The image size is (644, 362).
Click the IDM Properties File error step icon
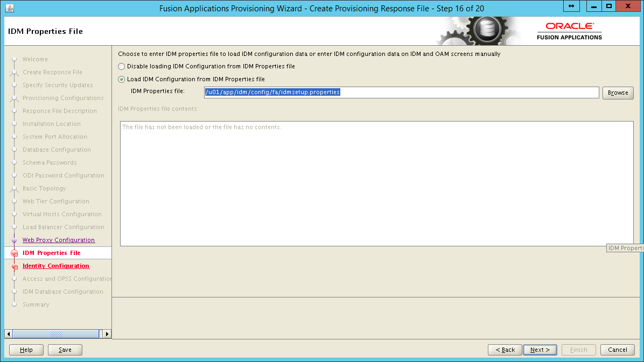tap(15, 253)
